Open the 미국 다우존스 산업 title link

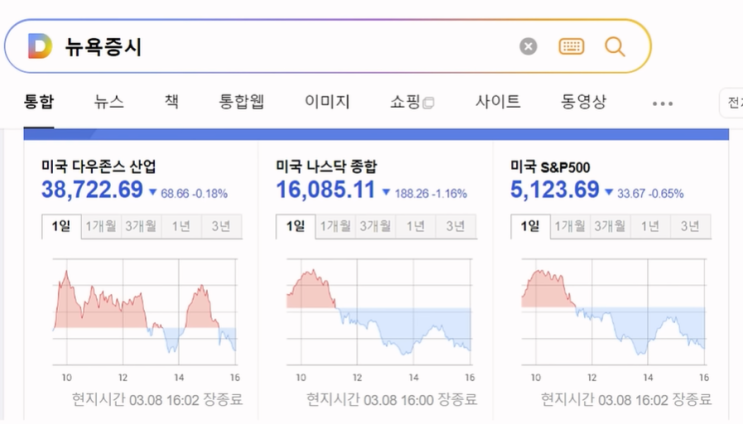[x=99, y=166]
